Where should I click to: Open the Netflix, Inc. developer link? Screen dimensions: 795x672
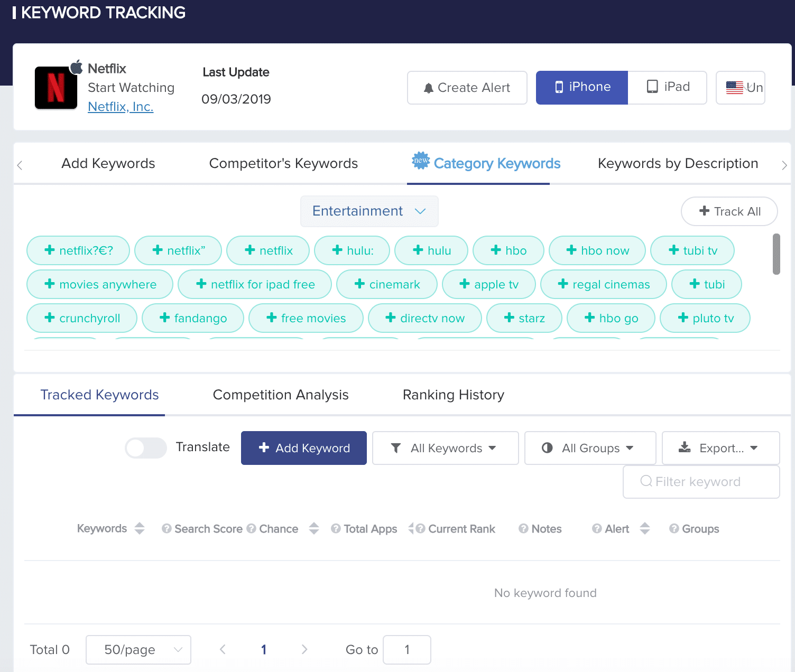pyautogui.click(x=121, y=107)
